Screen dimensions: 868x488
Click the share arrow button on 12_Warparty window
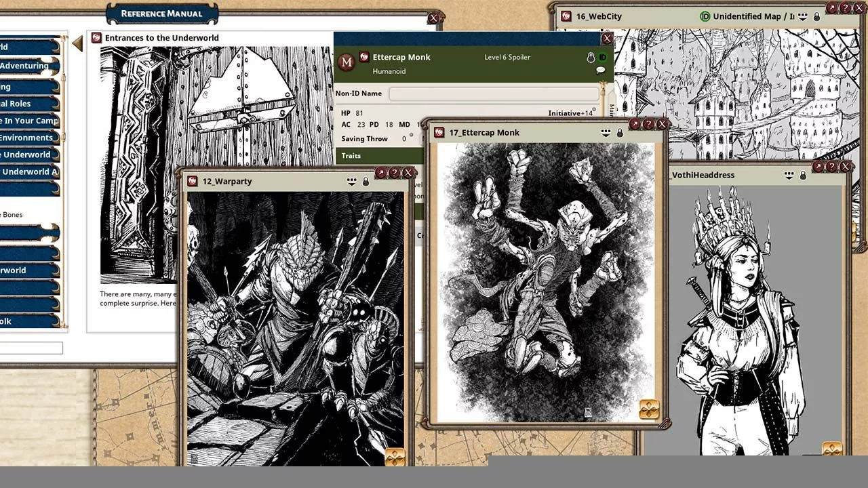point(380,173)
